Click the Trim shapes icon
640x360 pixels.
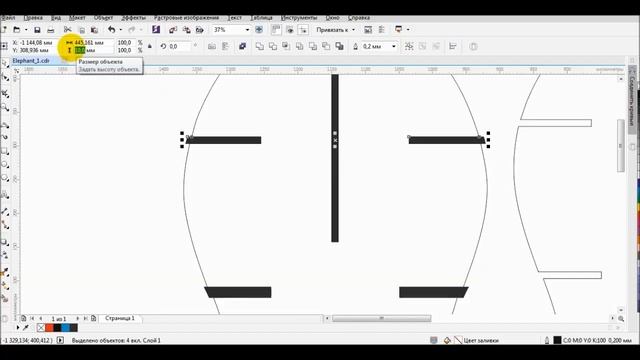click(273, 47)
